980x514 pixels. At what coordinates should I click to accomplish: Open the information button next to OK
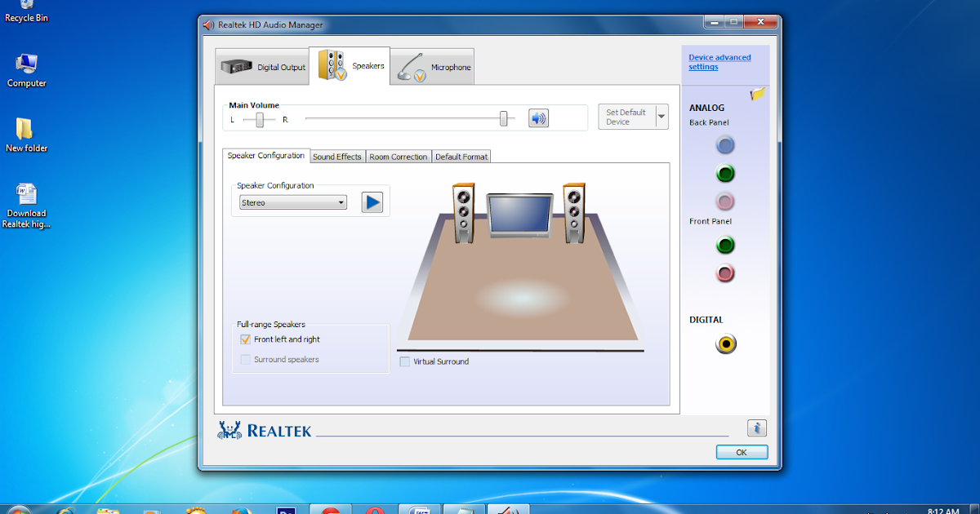[757, 428]
